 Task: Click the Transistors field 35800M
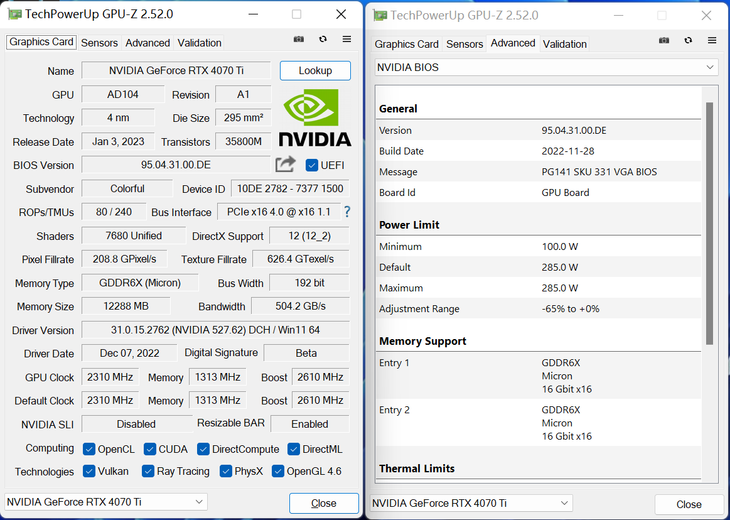click(x=243, y=142)
